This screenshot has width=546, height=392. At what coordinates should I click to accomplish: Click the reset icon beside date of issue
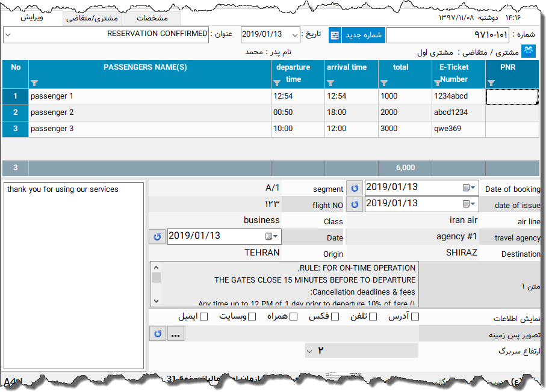click(355, 204)
